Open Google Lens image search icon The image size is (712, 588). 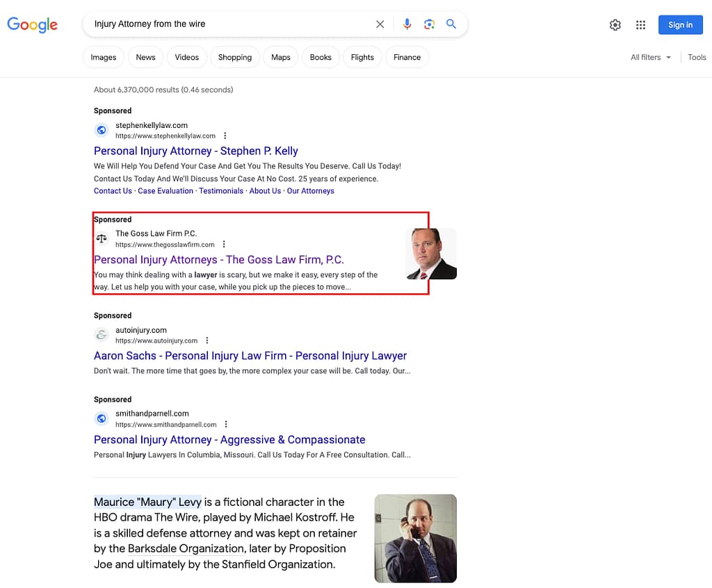pyautogui.click(x=429, y=24)
